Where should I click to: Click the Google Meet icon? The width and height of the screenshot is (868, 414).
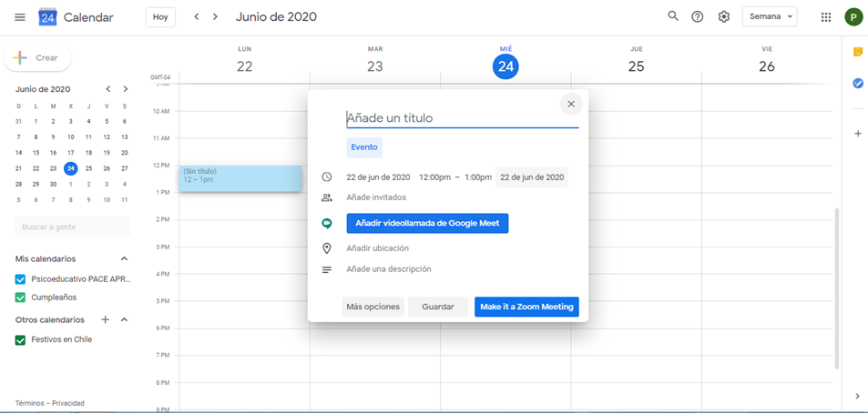327,223
